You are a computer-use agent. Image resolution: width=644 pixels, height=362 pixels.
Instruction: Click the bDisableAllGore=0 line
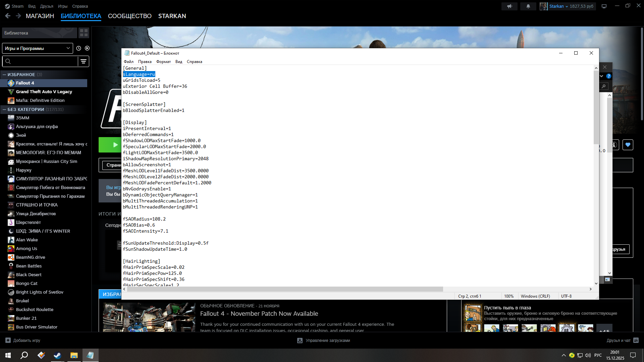pyautogui.click(x=146, y=93)
